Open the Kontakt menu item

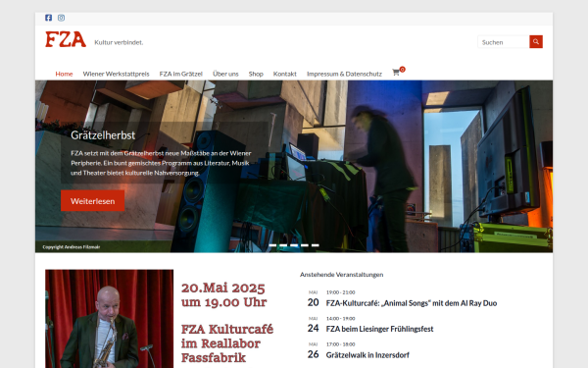[284, 74]
